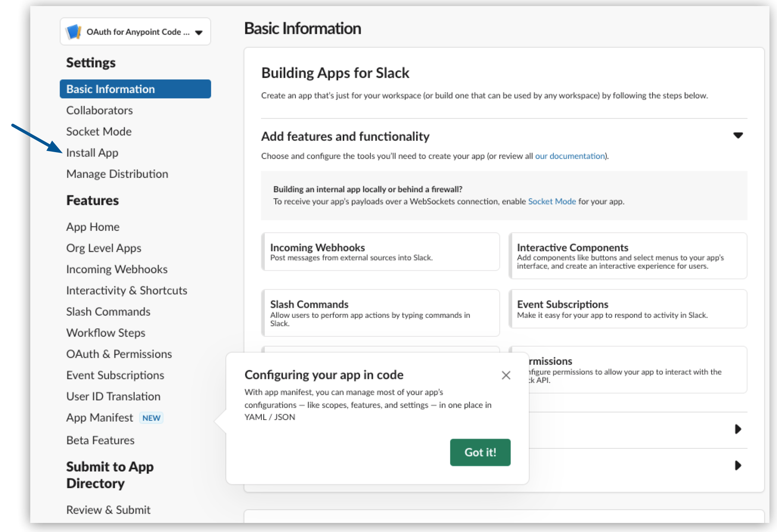Select Install App in the sidebar

(x=92, y=152)
